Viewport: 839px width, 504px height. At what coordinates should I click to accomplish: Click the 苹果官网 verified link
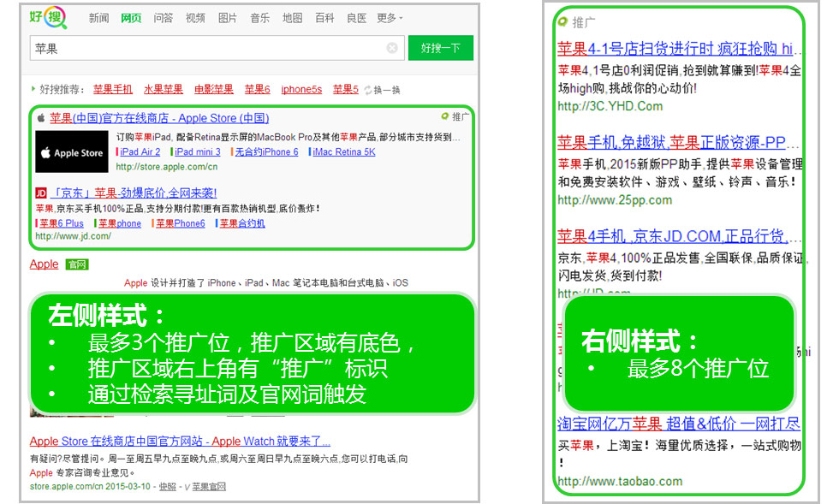[x=209, y=487]
